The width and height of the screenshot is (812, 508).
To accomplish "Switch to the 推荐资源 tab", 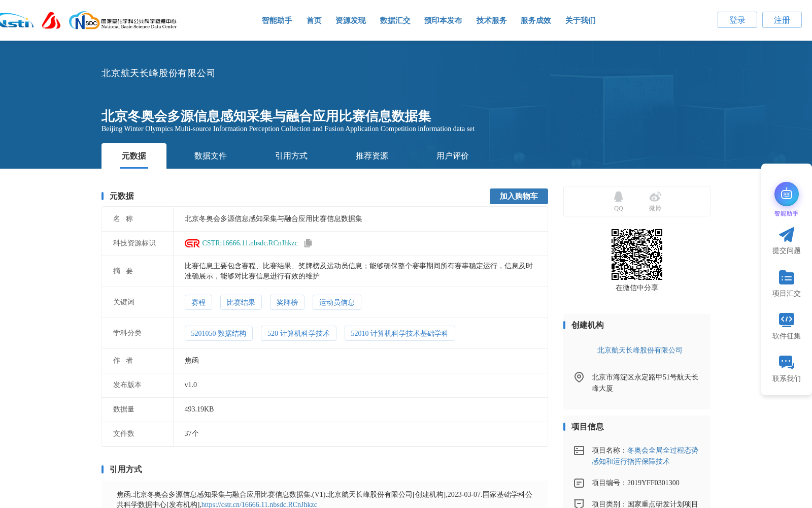I will (x=372, y=156).
